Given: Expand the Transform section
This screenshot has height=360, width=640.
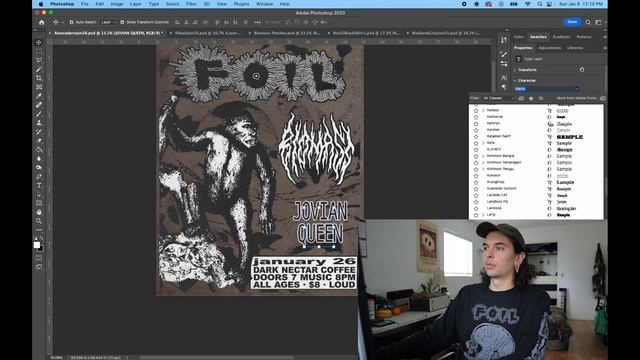Looking at the screenshot, I should (x=515, y=70).
